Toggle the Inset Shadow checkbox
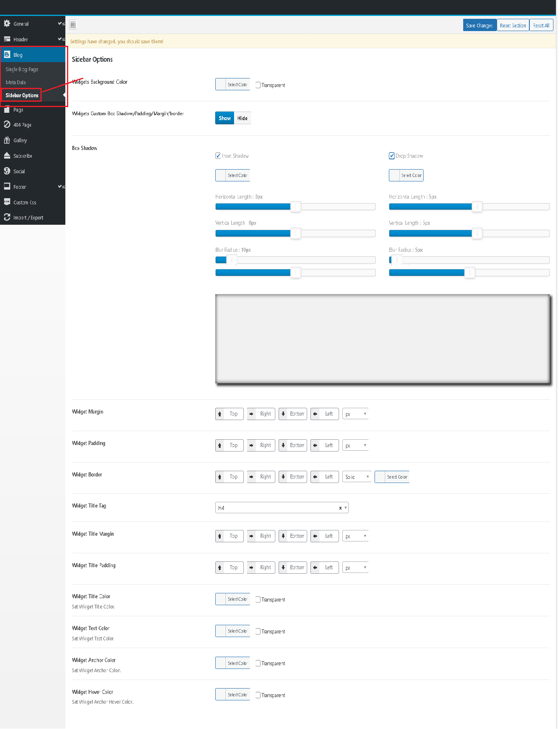Screen dimensions: 560x729 (x=218, y=156)
